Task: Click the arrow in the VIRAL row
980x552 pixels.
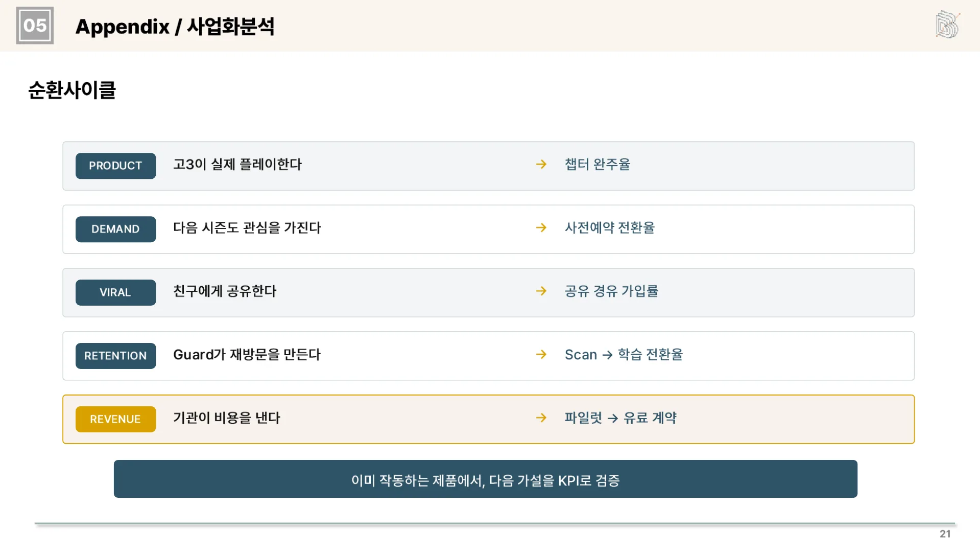Action: (541, 291)
